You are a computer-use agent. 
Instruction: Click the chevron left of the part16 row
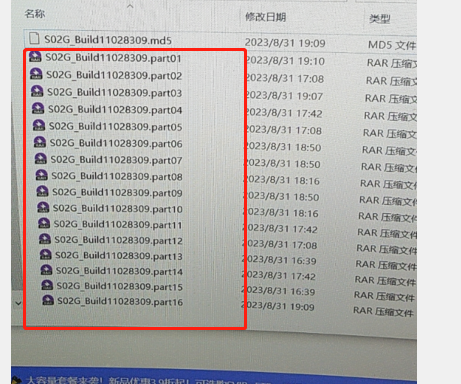point(18,303)
